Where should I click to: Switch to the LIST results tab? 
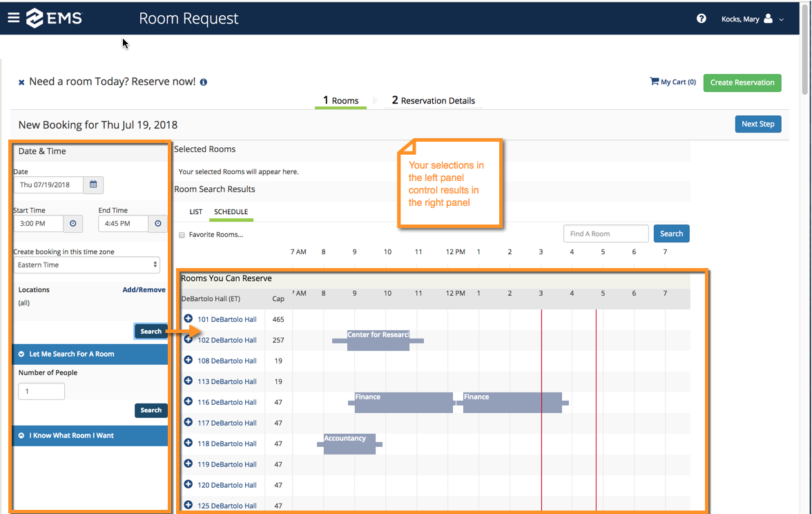pos(195,212)
